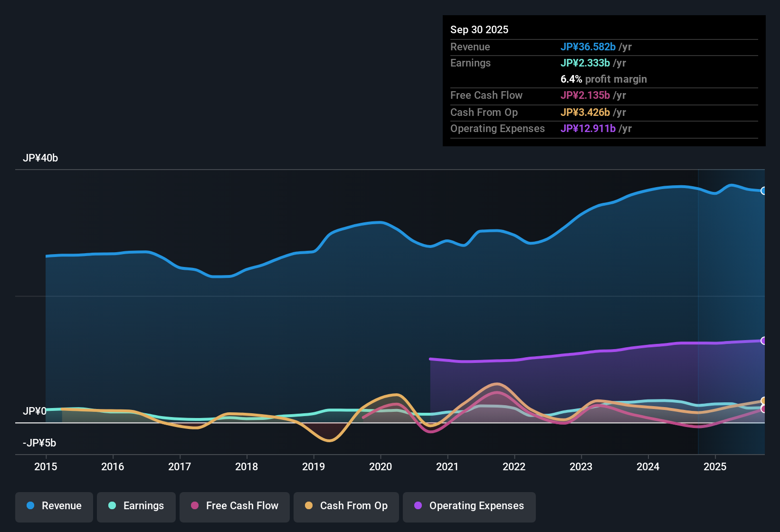Viewport: 780px width, 532px height.
Task: Click the 6.4% profit margin text
Action: [x=604, y=79]
